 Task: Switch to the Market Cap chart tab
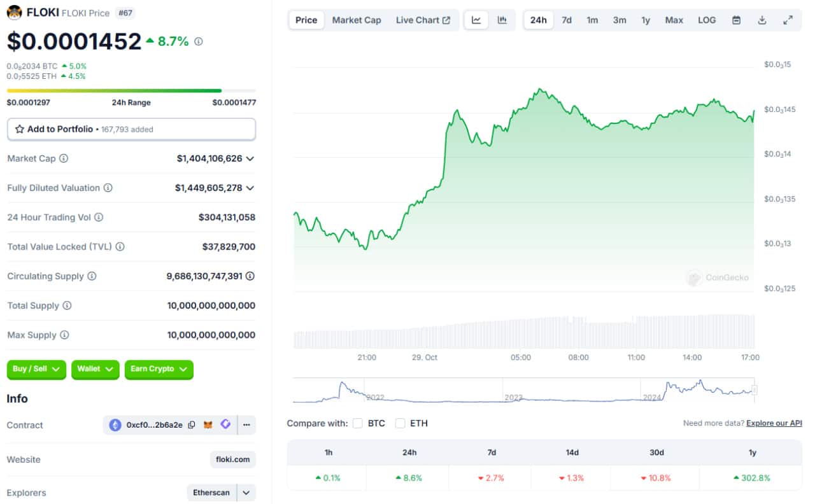click(357, 20)
